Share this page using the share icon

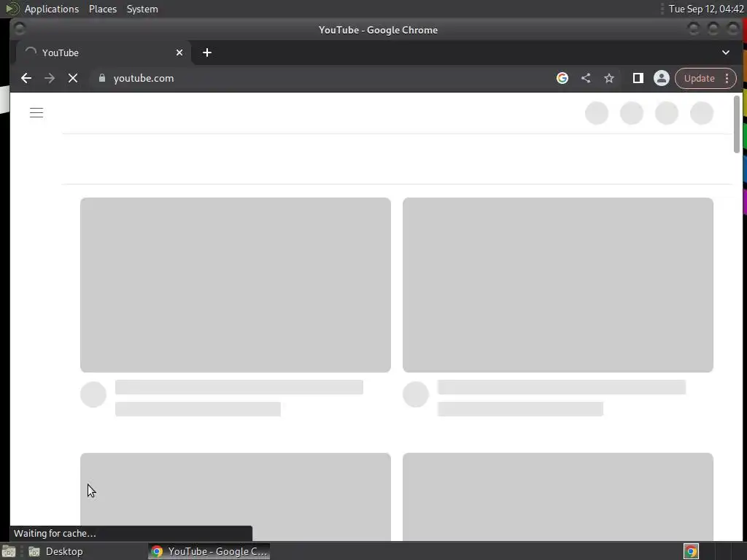click(x=586, y=78)
